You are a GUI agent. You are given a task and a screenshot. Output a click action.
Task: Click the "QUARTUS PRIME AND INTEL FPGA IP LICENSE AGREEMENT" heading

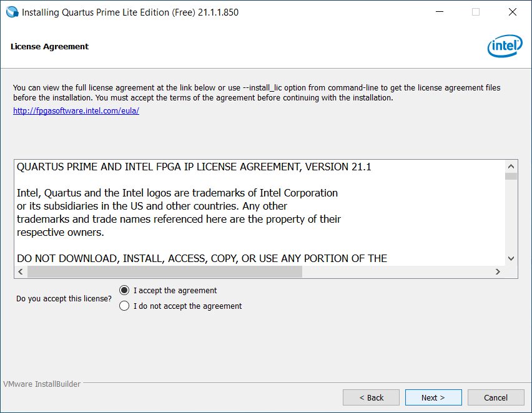click(x=194, y=167)
